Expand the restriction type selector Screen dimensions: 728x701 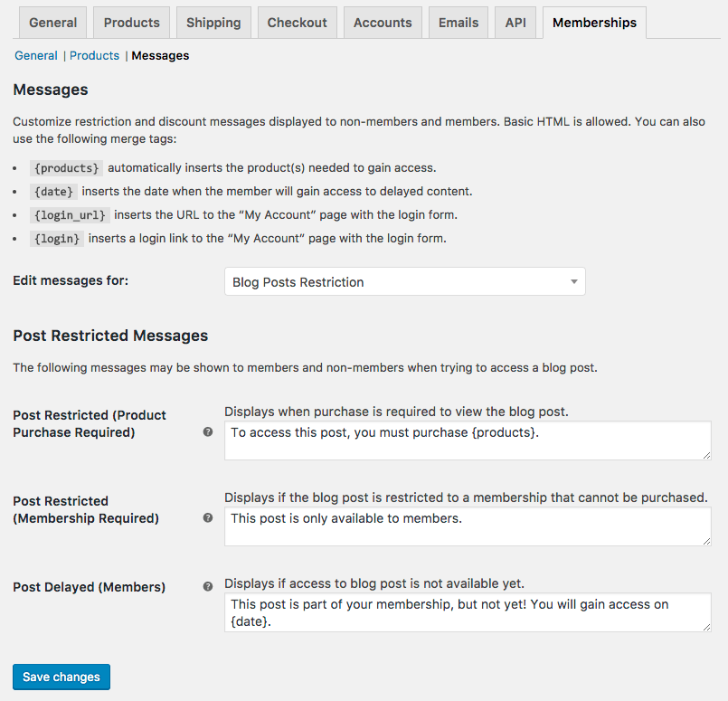[404, 281]
